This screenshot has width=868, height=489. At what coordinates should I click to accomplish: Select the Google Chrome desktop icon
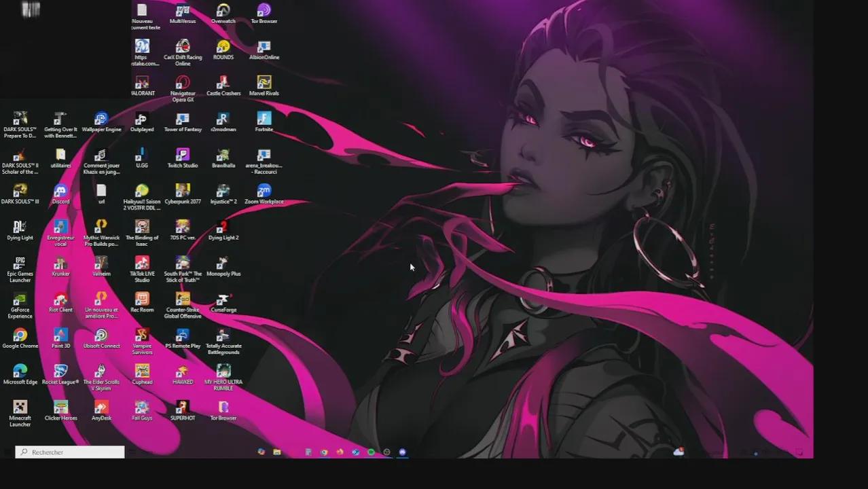[x=20, y=338]
